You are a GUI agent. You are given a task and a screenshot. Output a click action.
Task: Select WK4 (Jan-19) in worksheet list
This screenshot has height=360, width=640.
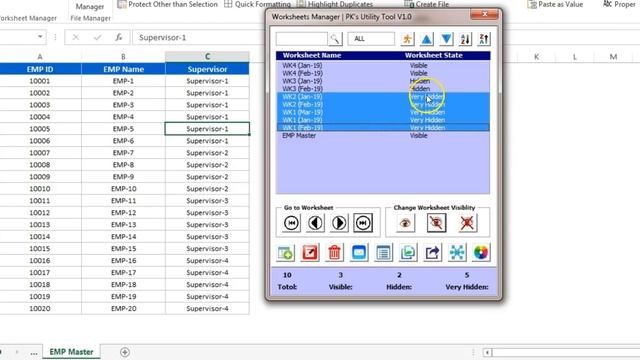[382, 65]
